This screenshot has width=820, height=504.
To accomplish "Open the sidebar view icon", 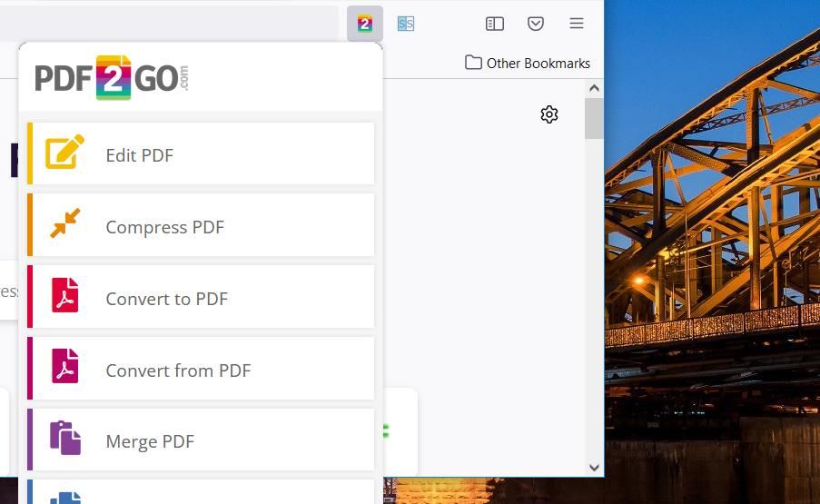I will click(x=494, y=24).
